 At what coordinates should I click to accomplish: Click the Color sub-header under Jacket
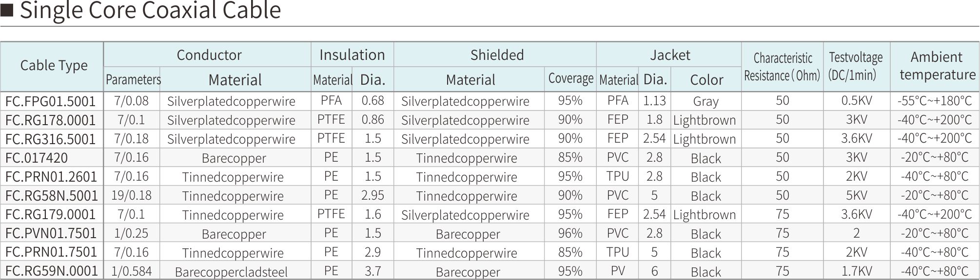click(706, 80)
